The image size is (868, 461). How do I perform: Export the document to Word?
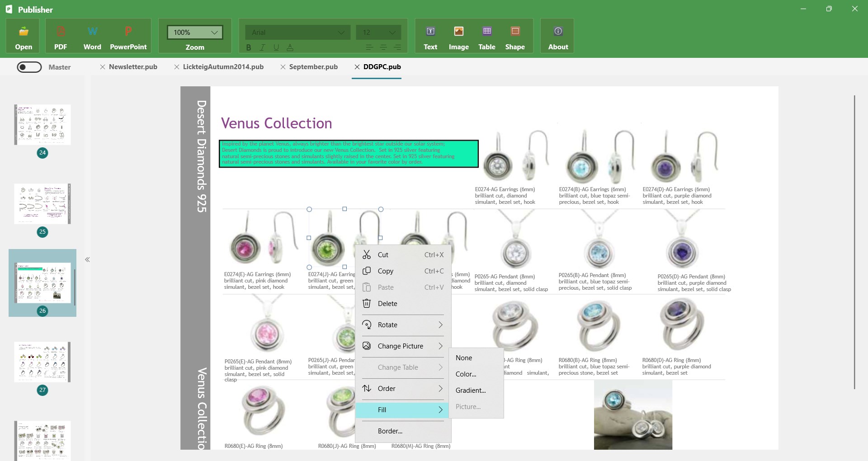tap(92, 36)
